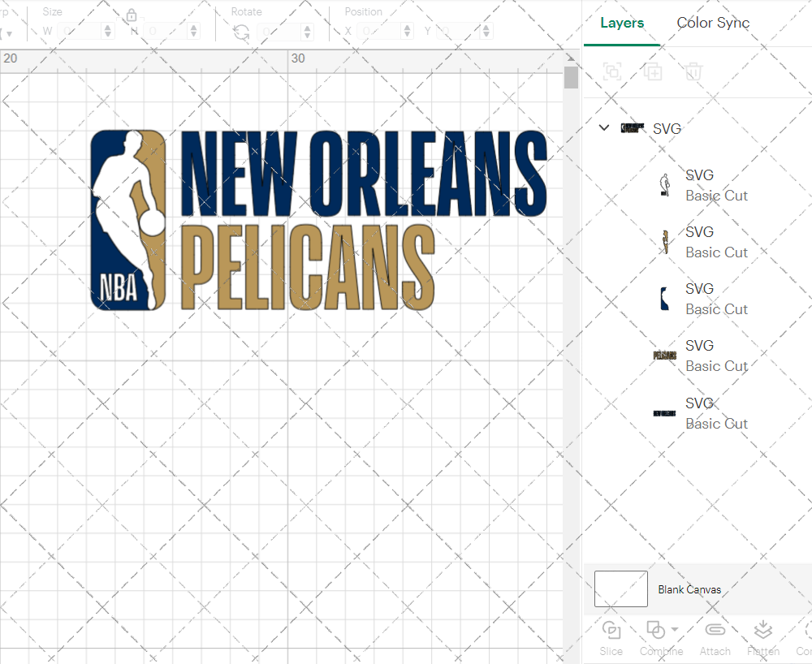Click the Position Y input field
This screenshot has height=664, width=812.
(x=459, y=31)
